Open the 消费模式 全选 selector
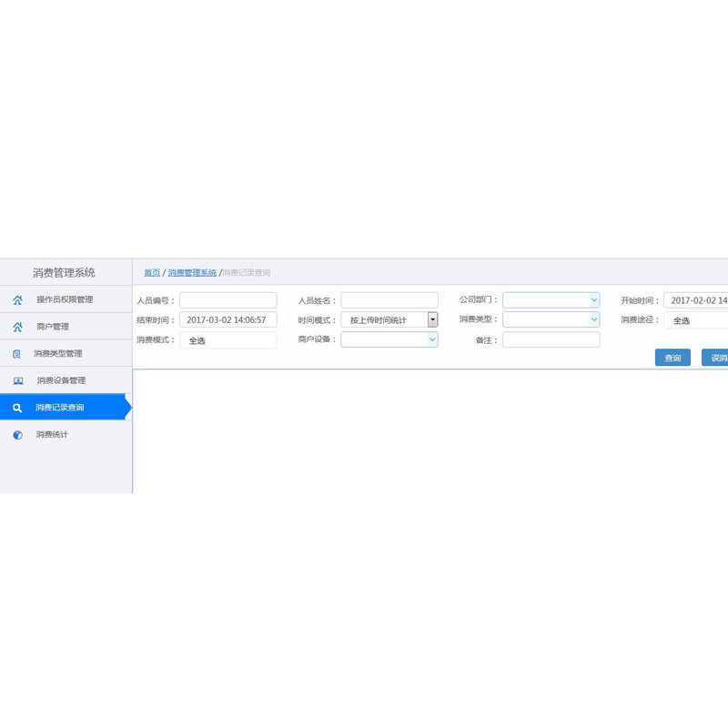The height and width of the screenshot is (728, 728). 228,339
